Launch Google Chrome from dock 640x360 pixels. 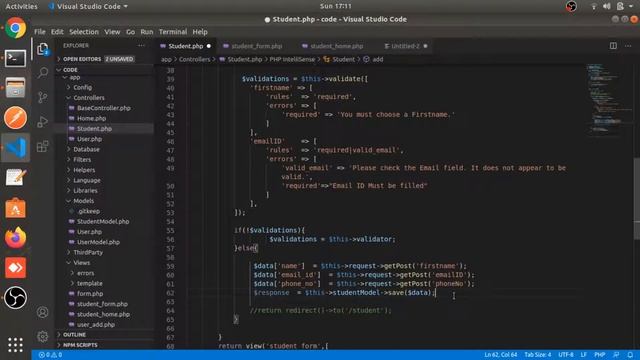tap(16, 28)
